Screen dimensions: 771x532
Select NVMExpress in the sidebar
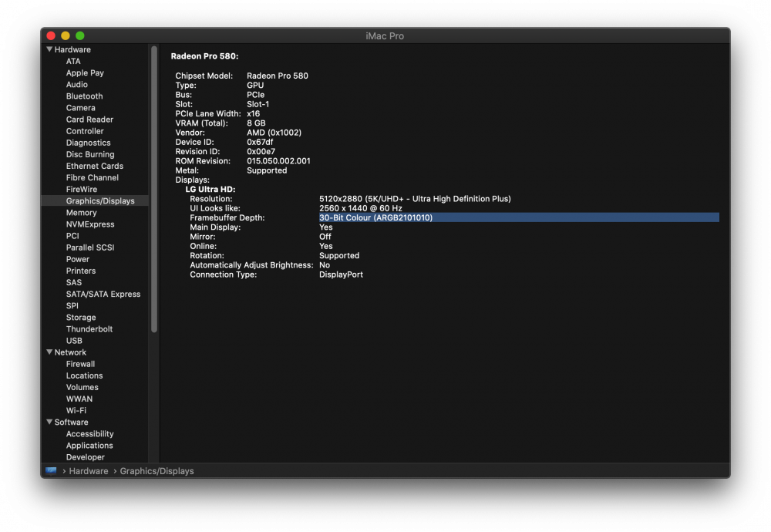90,224
